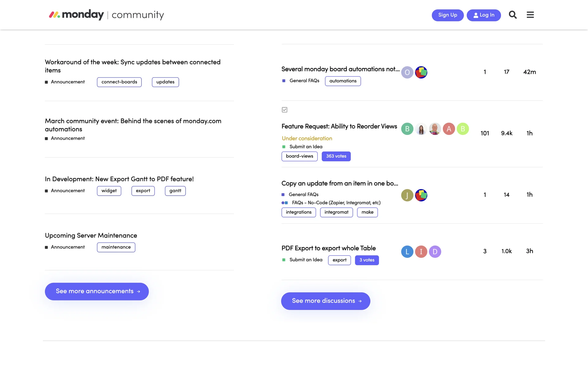Image resolution: width=588 pixels, height=368 pixels.
Task: Click the gray 'O' user avatar
Action: pos(407,72)
